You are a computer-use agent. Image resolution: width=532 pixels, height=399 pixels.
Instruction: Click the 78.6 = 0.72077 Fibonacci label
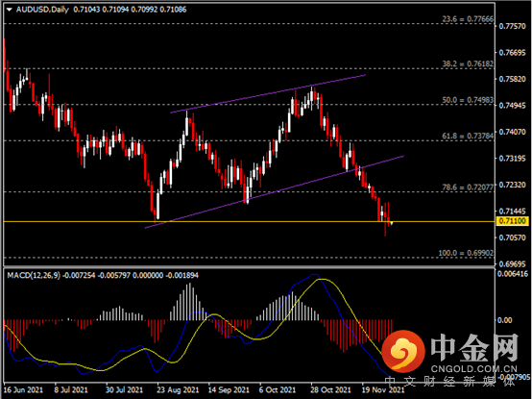[x=468, y=187]
